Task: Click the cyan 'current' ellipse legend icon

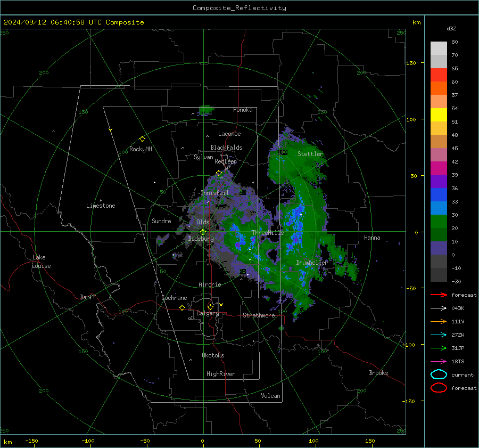Action: 439,374
